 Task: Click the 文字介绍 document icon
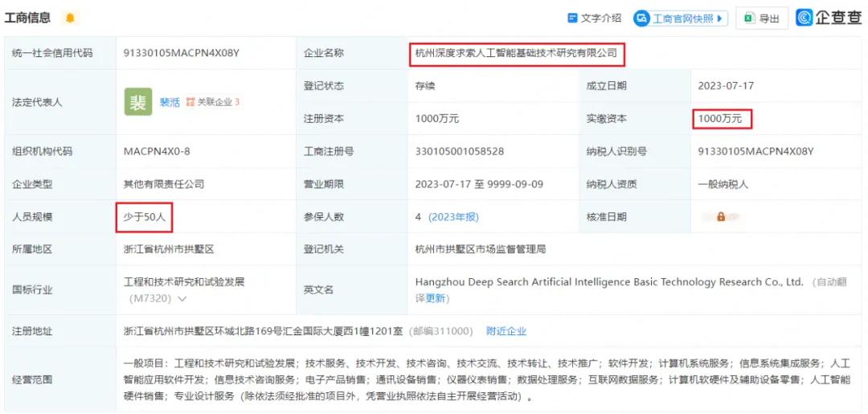point(573,18)
